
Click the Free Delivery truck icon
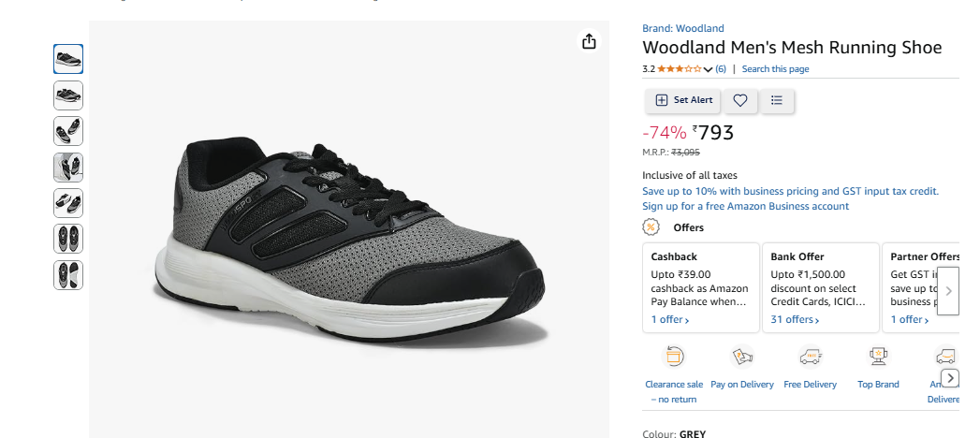[810, 356]
